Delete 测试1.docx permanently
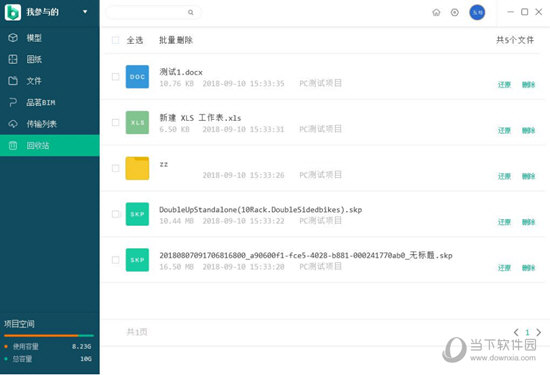550x375 pixels. [x=528, y=85]
